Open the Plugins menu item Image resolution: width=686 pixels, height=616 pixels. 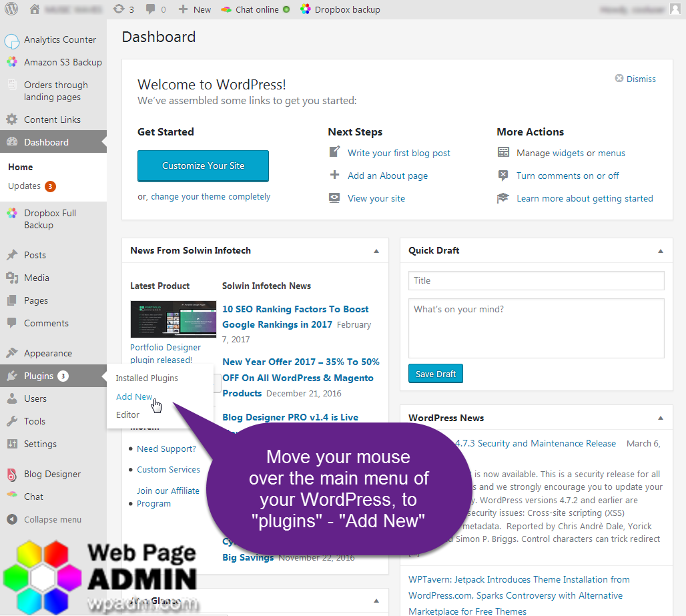coord(53,376)
